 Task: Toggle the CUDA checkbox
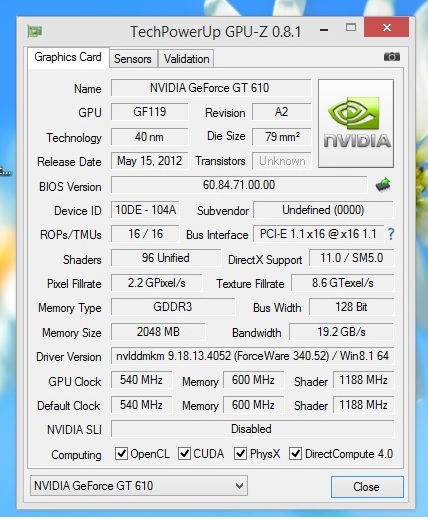tap(184, 454)
